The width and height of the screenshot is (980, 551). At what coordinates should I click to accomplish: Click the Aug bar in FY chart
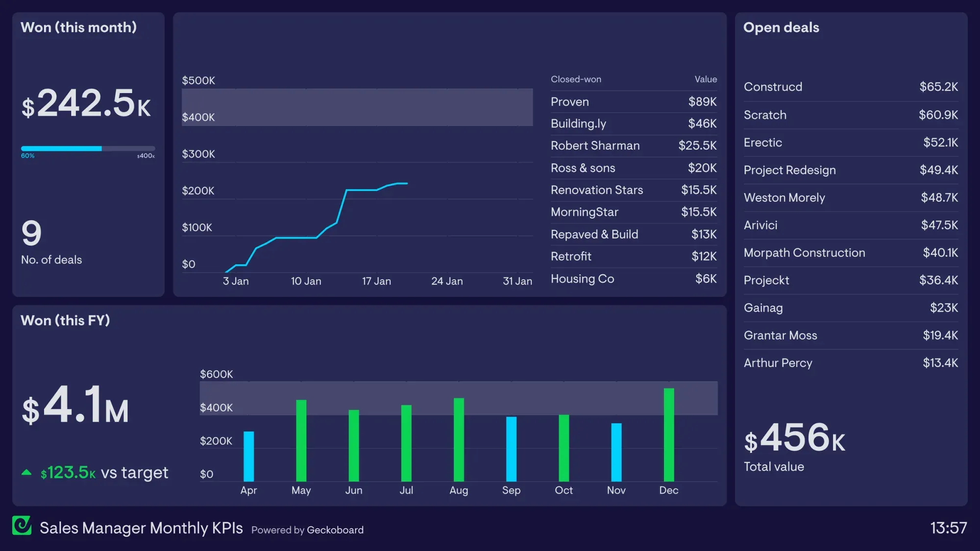click(459, 440)
